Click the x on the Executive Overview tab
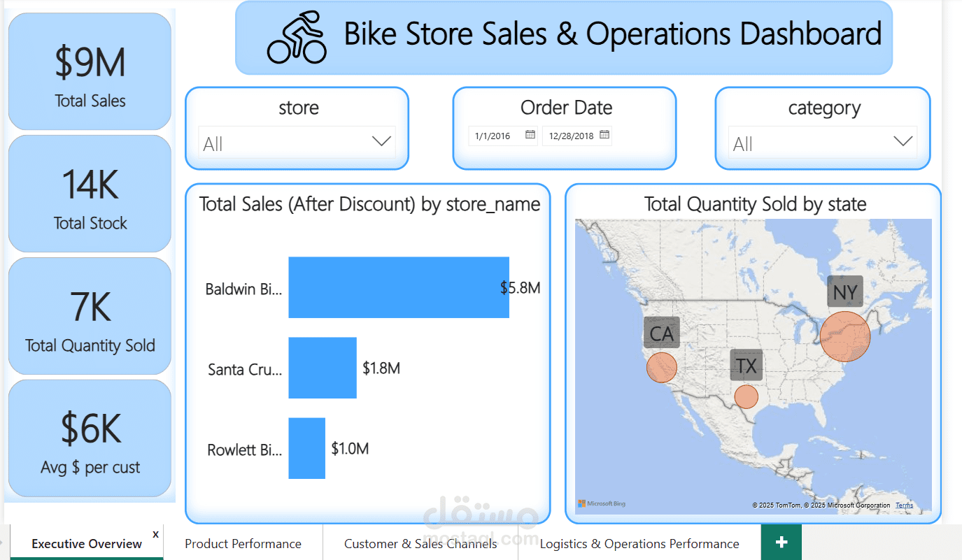962x560 pixels. pyautogui.click(x=155, y=533)
